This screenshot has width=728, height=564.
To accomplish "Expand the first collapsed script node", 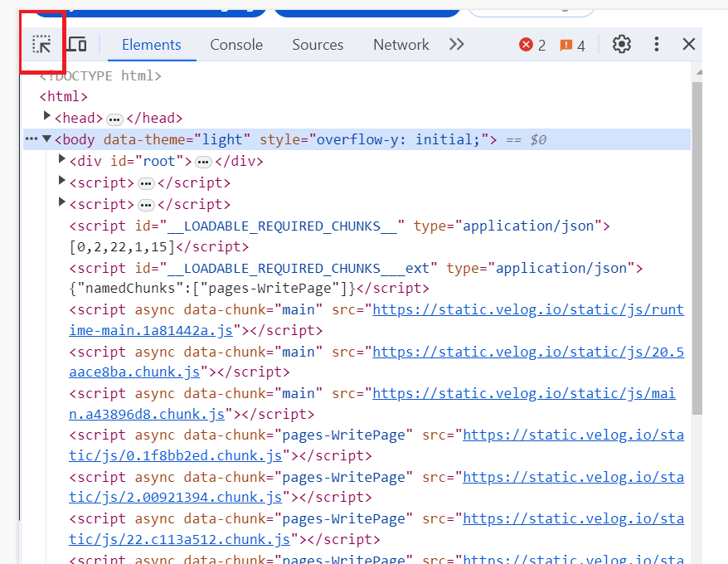I will pos(61,180).
